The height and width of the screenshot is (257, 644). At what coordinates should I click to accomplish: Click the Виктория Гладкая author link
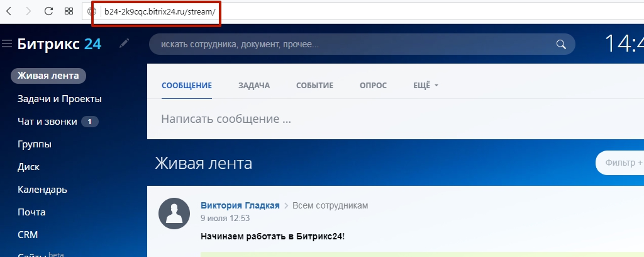pyautogui.click(x=240, y=205)
